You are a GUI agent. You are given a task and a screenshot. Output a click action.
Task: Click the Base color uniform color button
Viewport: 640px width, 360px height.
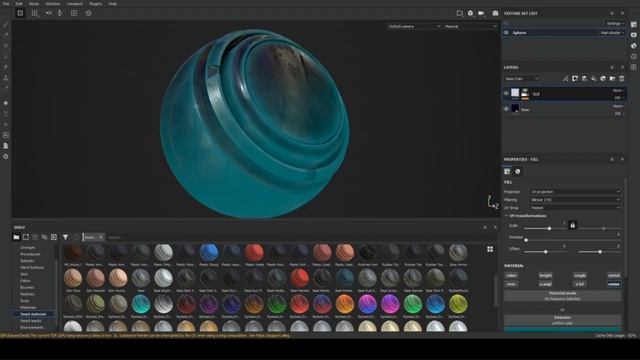tap(562, 320)
